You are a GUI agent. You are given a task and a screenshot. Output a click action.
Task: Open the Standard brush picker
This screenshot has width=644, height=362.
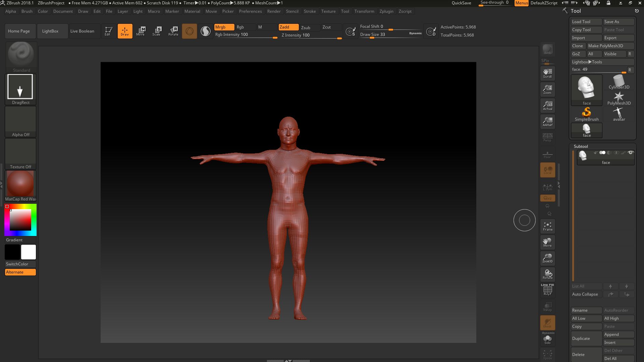pos(21,57)
